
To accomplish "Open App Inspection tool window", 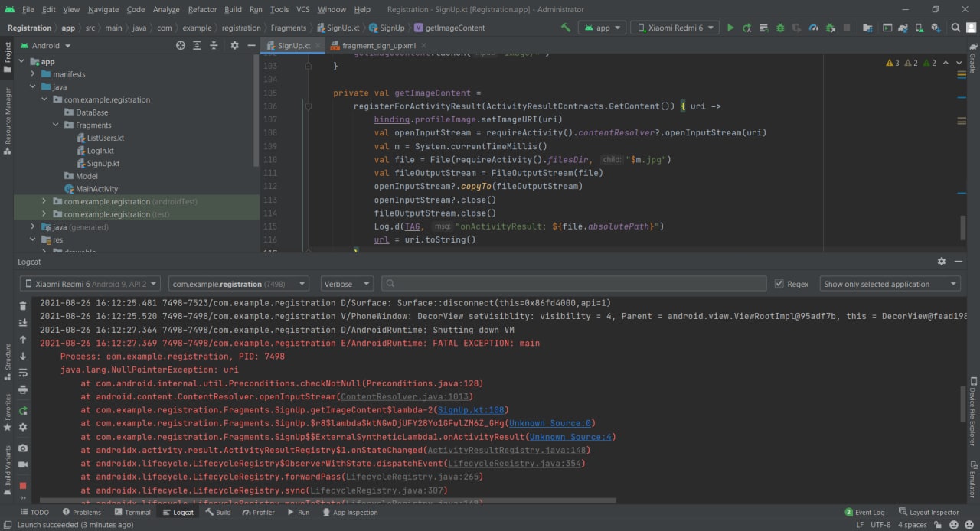I will [x=349, y=512].
